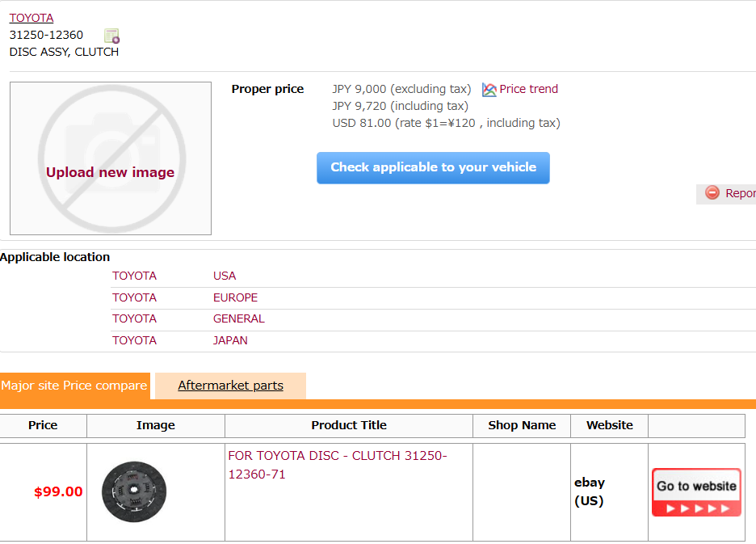Open the GENERAL location link
756x544 pixels.
coord(238,318)
